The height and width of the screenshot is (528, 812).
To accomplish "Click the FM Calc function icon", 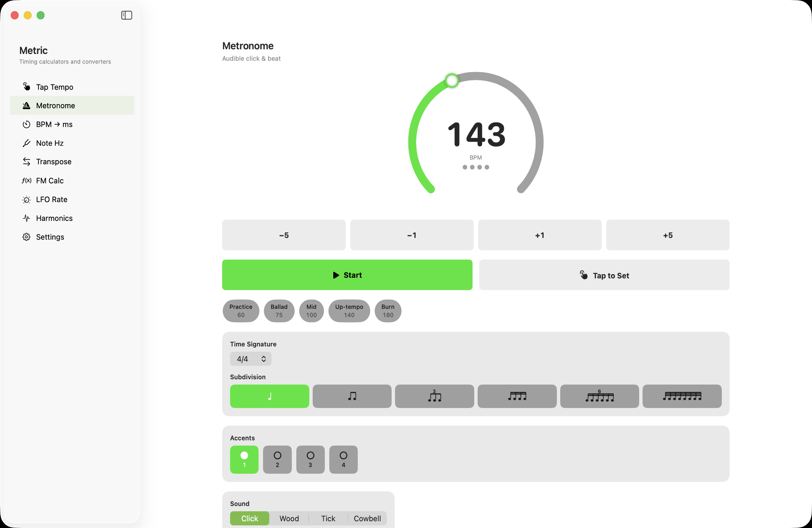I will coord(26,181).
